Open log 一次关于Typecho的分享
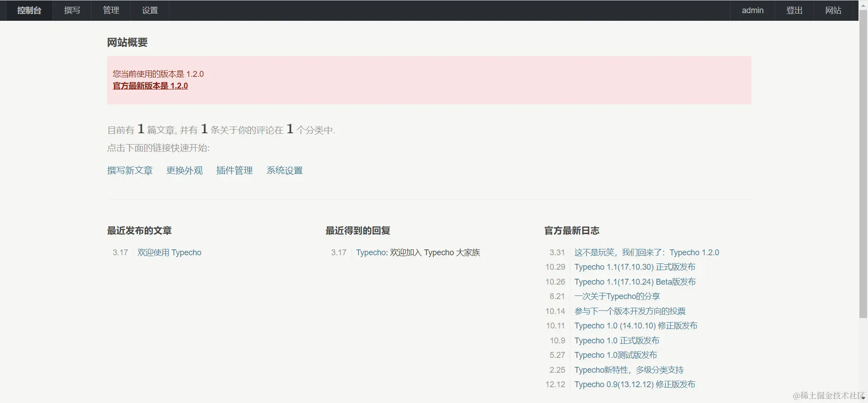Image resolution: width=868 pixels, height=403 pixels. pyautogui.click(x=617, y=296)
